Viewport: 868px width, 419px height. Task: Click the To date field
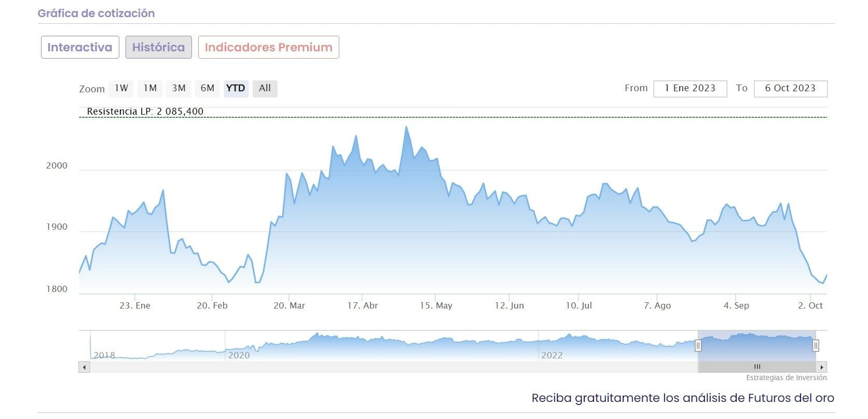tap(790, 89)
